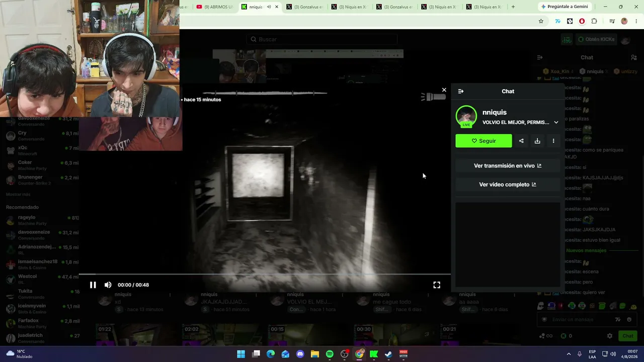Send message with the green Chat button
Screen dimensions: 644x362
point(628,336)
